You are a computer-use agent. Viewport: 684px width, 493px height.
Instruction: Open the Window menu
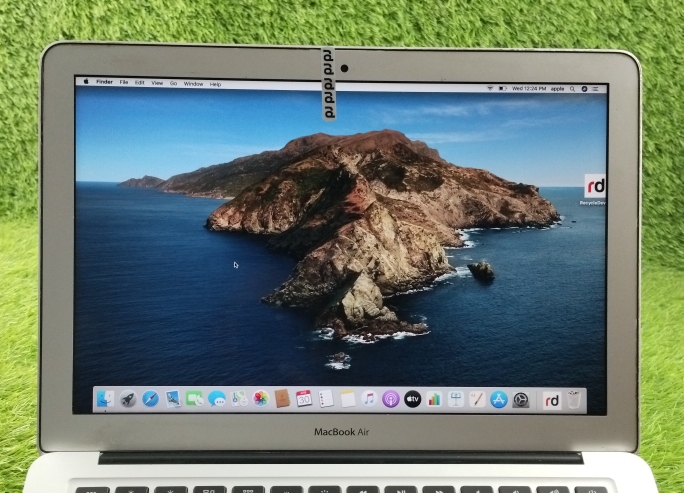(x=193, y=84)
